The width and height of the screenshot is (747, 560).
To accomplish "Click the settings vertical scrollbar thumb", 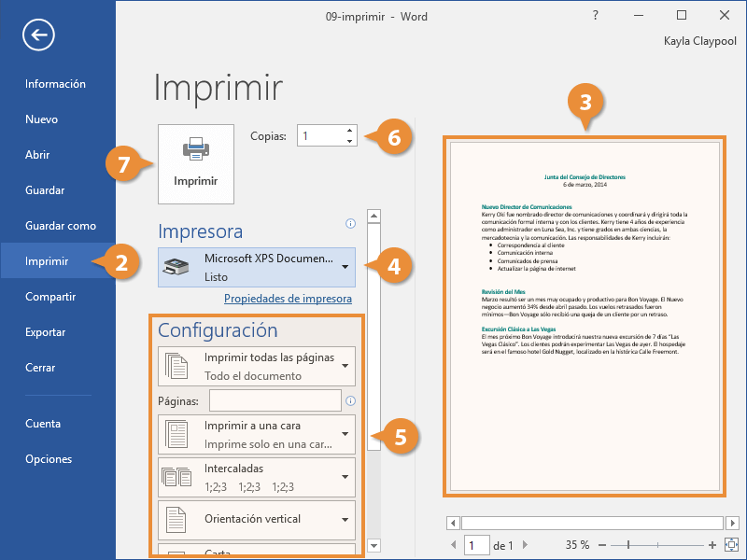I will coord(374,337).
